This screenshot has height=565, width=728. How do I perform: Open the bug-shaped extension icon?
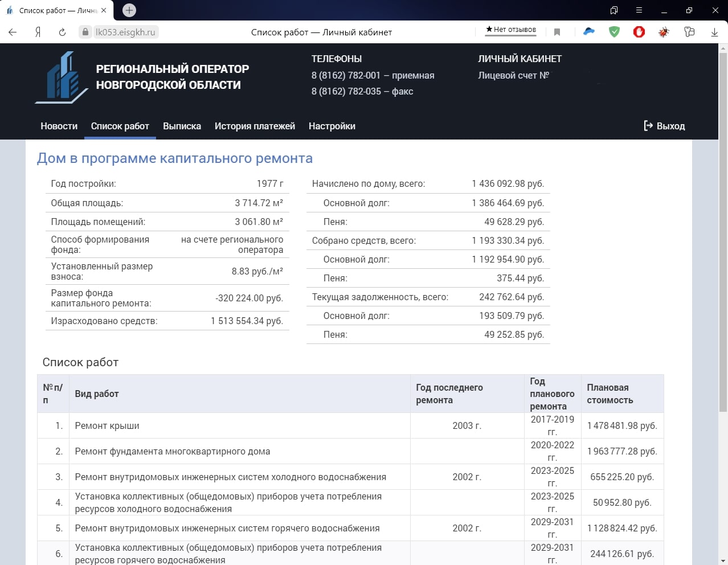click(x=664, y=32)
